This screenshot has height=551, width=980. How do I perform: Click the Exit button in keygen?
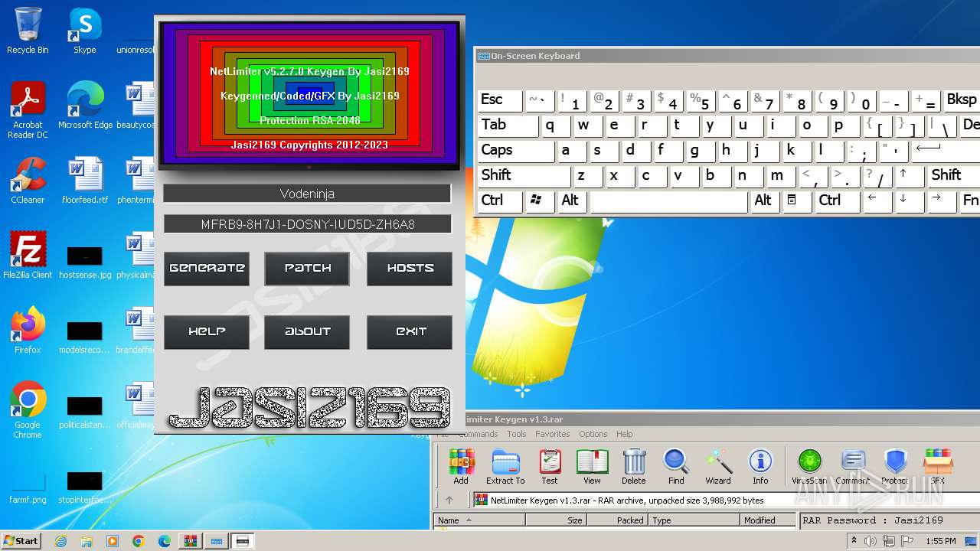click(x=410, y=332)
